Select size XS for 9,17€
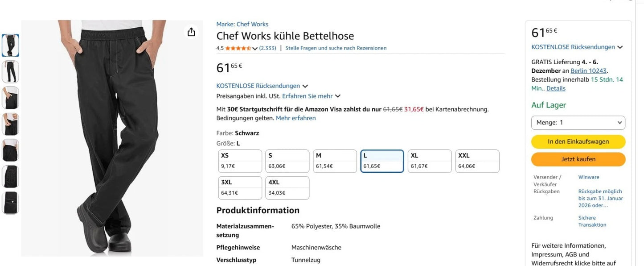This screenshot has height=266, width=644. [x=240, y=161]
